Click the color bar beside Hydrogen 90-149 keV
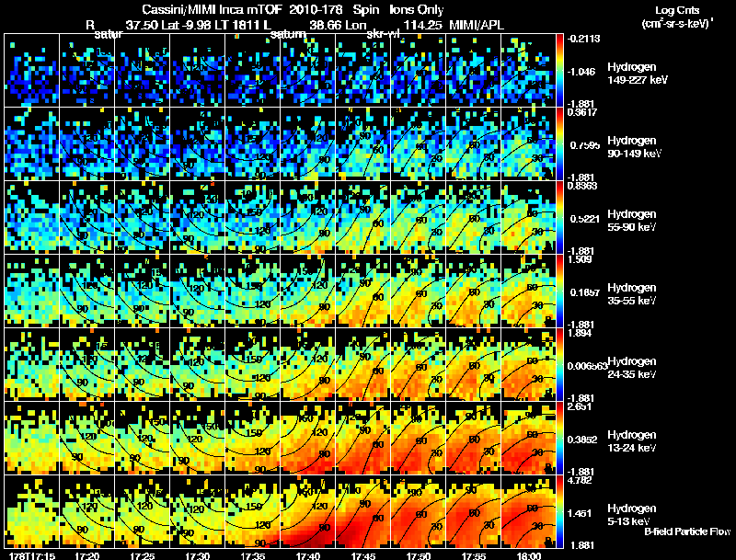 pyautogui.click(x=559, y=143)
